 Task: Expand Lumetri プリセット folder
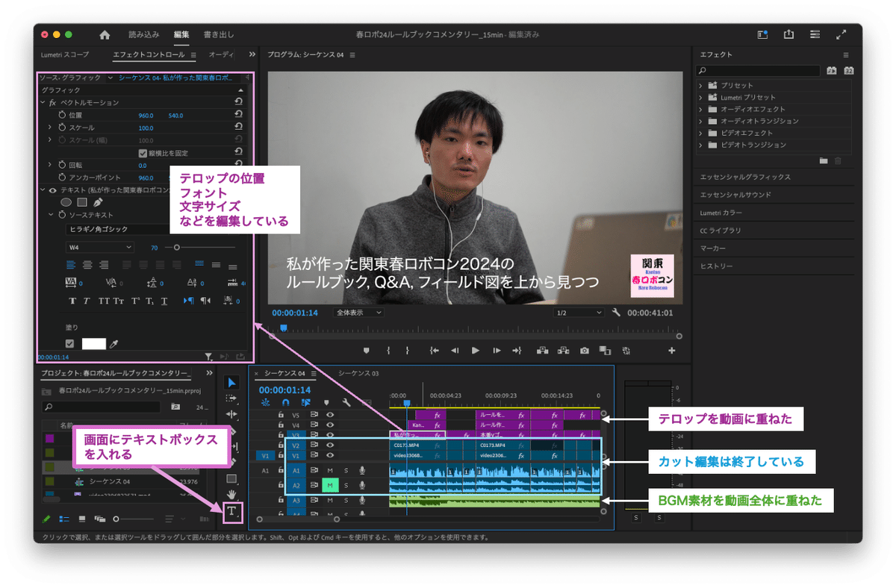701,97
